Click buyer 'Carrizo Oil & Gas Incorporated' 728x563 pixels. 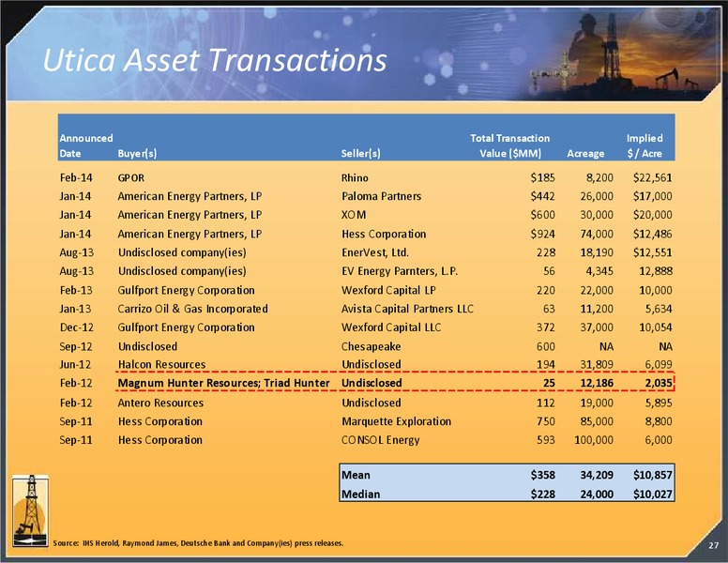point(192,309)
